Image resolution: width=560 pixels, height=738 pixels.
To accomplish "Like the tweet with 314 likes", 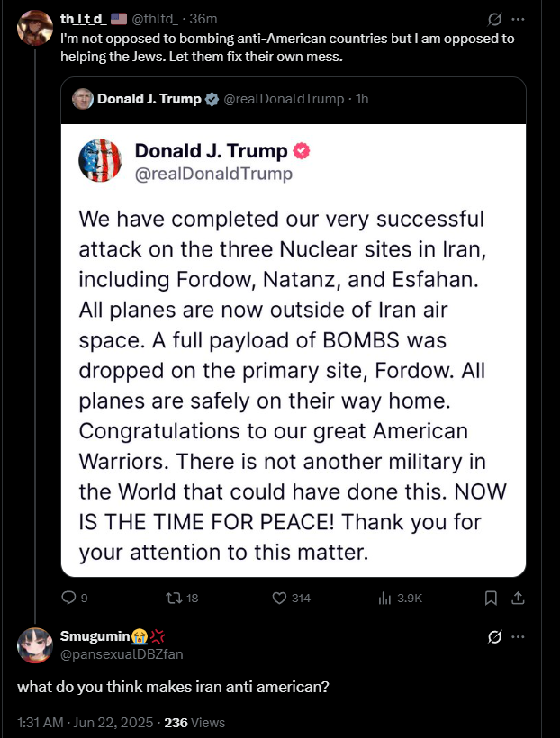I will 279,598.
